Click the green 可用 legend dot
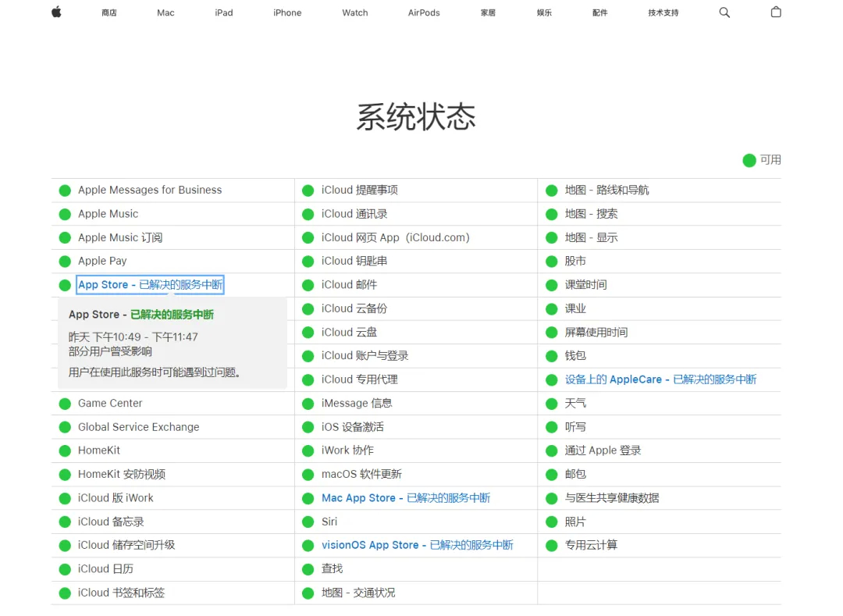The image size is (843, 616). pyautogui.click(x=749, y=160)
